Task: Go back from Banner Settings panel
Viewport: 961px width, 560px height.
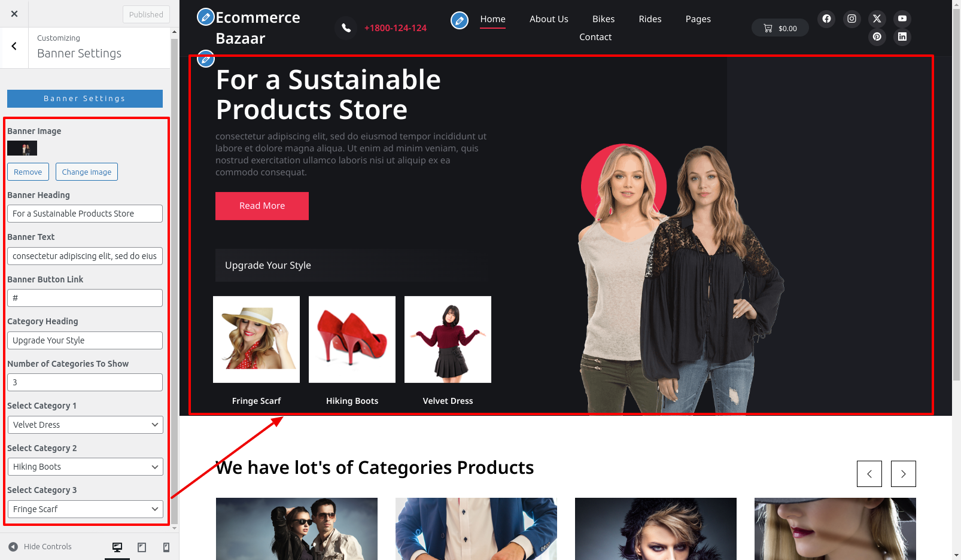Action: point(14,47)
